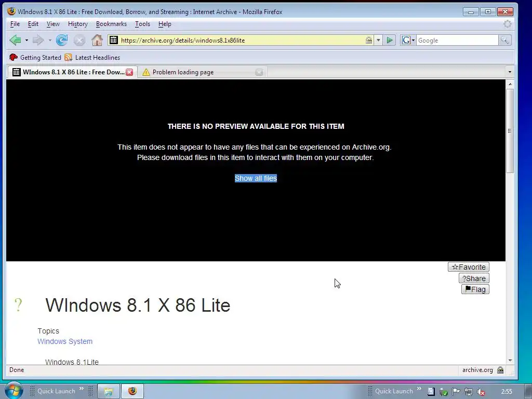
Task: Click the Favorite button
Action: tap(469, 267)
